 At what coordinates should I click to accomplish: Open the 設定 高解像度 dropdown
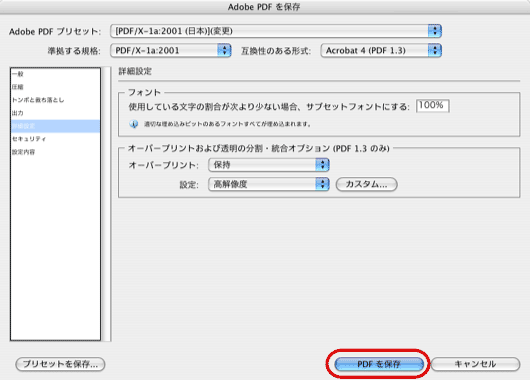point(269,184)
